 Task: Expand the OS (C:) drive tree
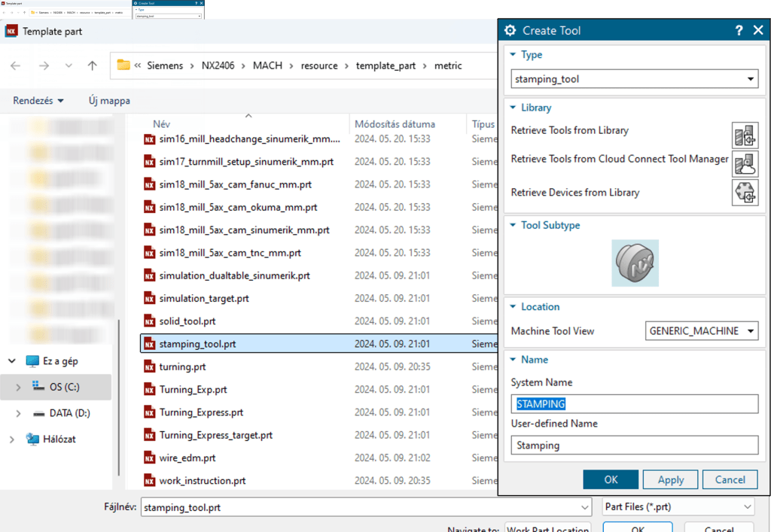pyautogui.click(x=19, y=388)
